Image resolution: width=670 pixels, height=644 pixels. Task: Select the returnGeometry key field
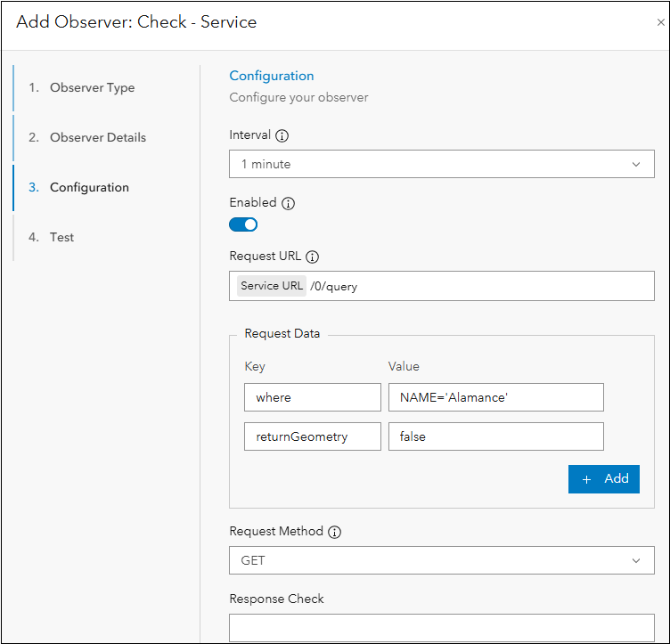(312, 436)
